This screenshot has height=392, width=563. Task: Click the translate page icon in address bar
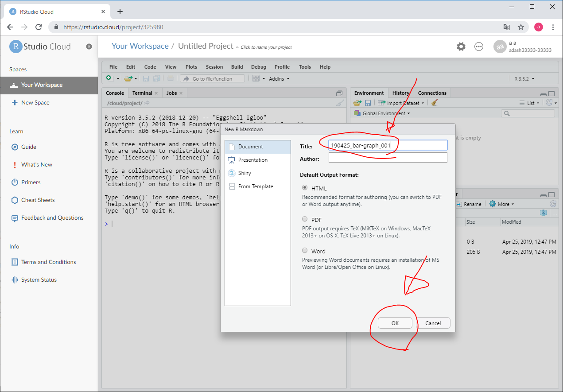click(x=507, y=27)
